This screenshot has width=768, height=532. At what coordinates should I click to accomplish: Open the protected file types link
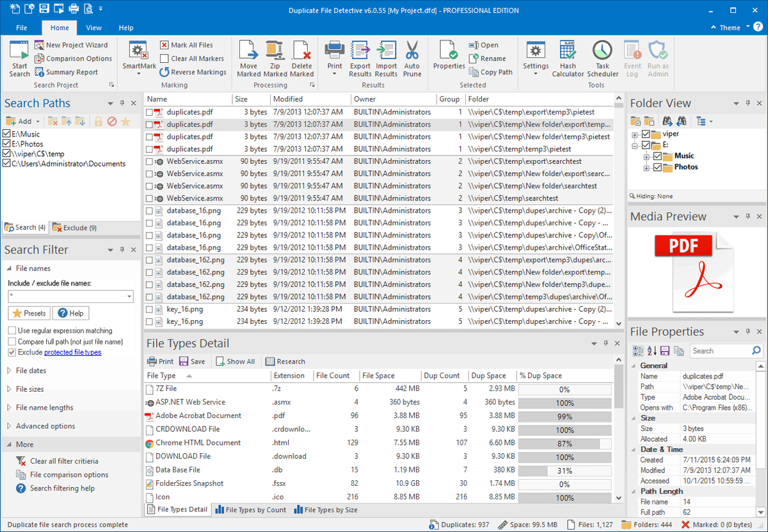pyautogui.click(x=72, y=352)
